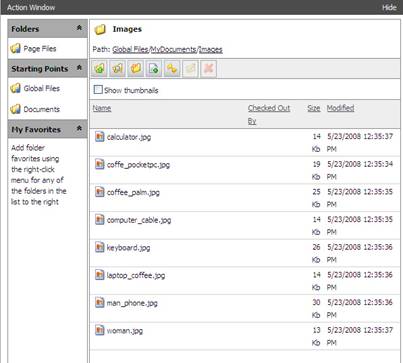This screenshot has height=363, width=403.
Task: Click the image icon beside woman.jpg
Action: (x=99, y=330)
